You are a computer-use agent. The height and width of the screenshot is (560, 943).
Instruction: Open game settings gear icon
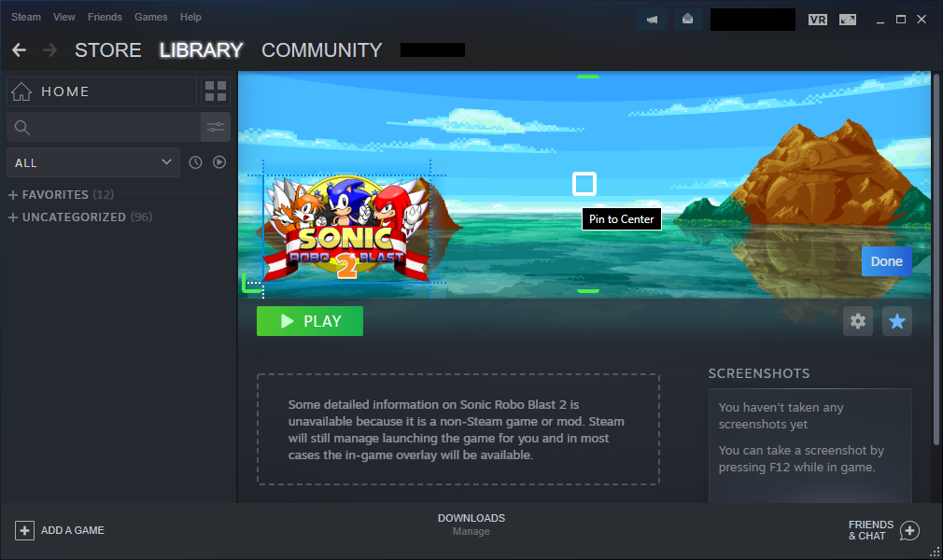coord(858,321)
